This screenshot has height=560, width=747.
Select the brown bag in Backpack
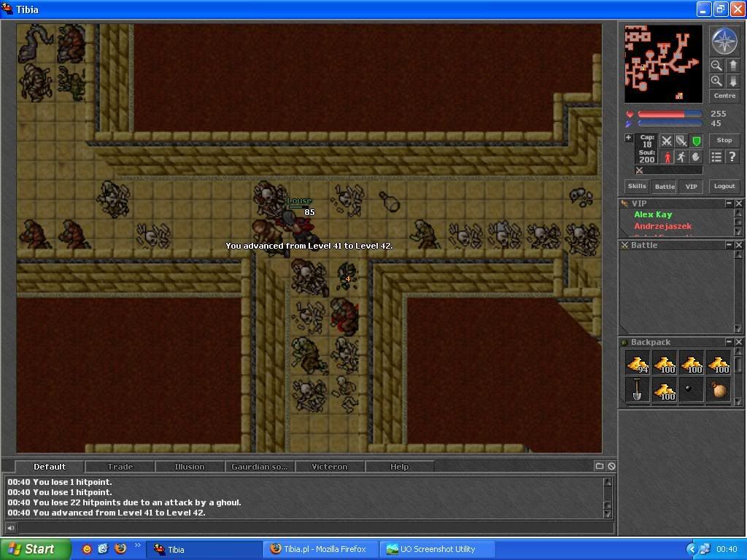[x=719, y=390]
